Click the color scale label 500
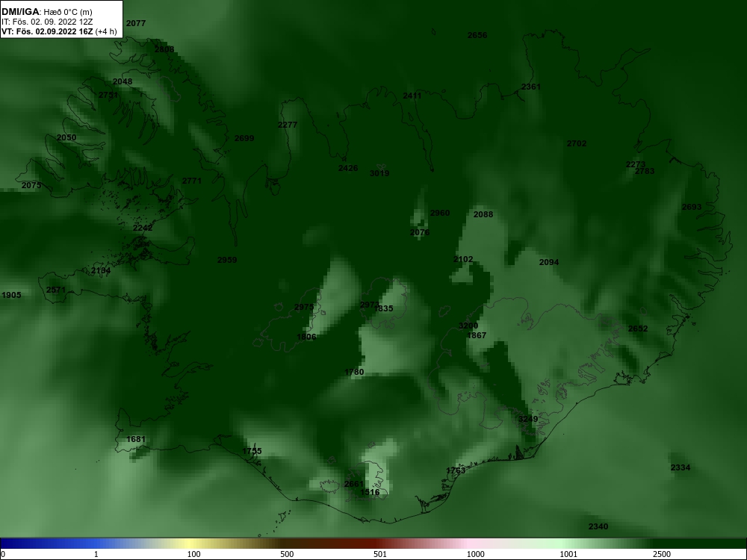 coord(287,554)
